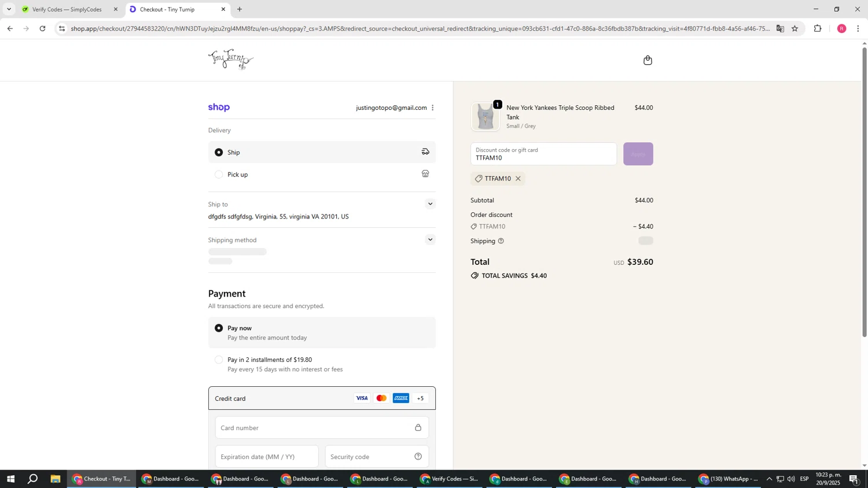Open the Windows Start menu
868x488 pixels.
pyautogui.click(x=10, y=479)
